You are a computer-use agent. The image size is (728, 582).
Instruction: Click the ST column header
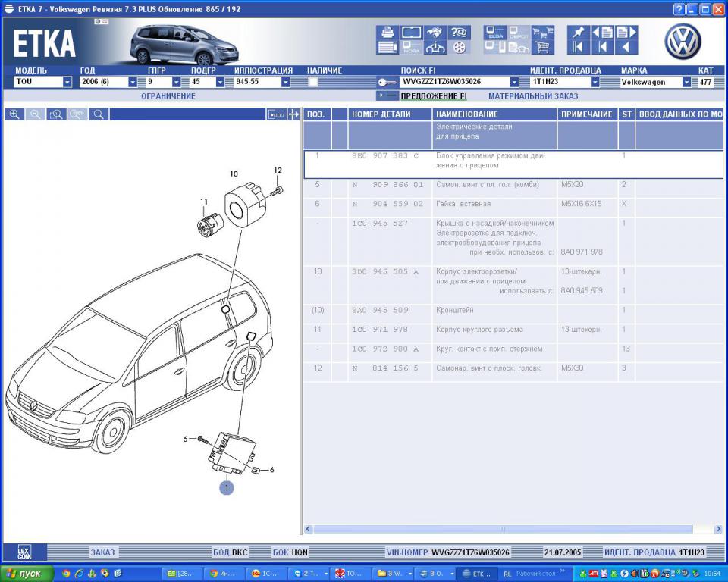point(627,114)
